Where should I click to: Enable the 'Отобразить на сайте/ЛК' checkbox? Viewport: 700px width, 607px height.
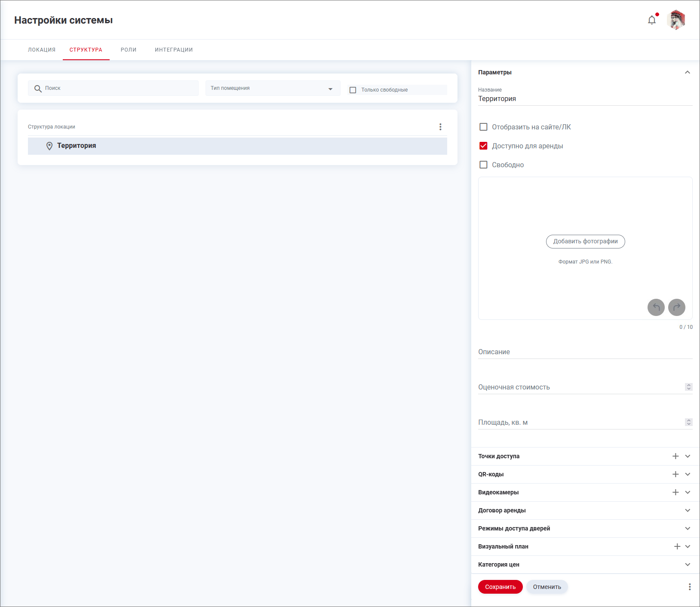click(484, 127)
